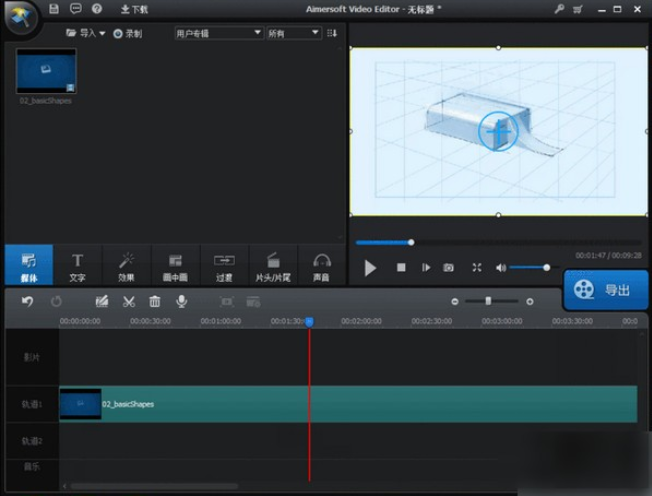Click the 录制 record button
Screen dimensions: 652x496
(x=127, y=33)
